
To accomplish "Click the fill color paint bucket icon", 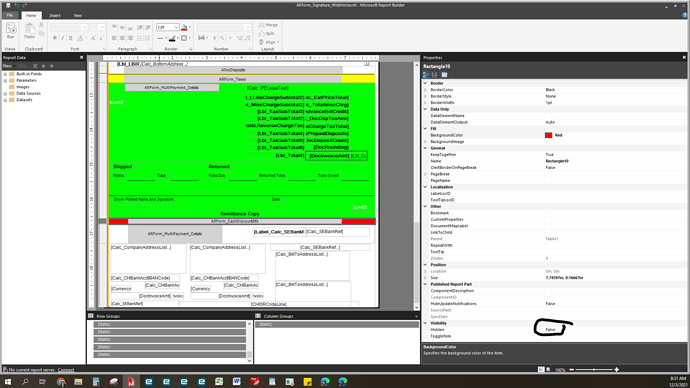I will tap(184, 27).
